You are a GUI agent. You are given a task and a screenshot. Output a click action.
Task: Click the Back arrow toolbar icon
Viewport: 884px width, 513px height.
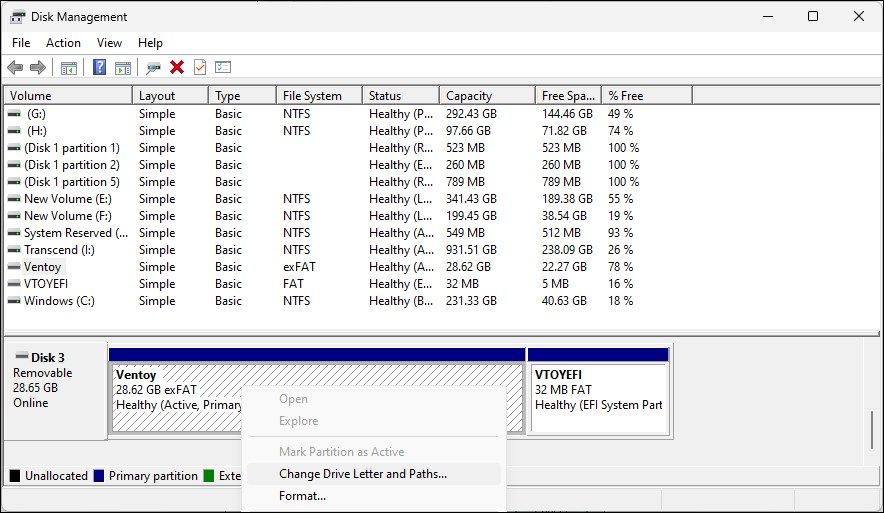[15, 67]
